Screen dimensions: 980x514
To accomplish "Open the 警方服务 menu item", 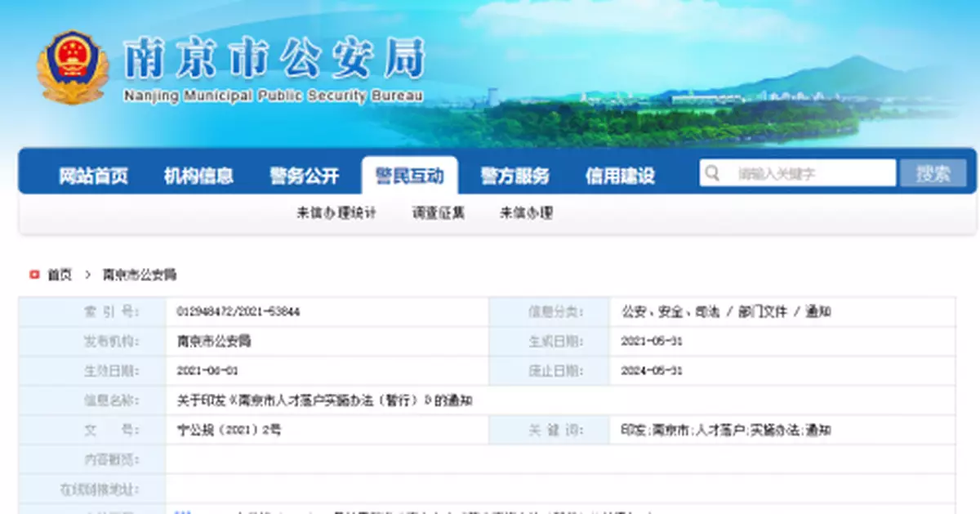I will click(x=514, y=176).
